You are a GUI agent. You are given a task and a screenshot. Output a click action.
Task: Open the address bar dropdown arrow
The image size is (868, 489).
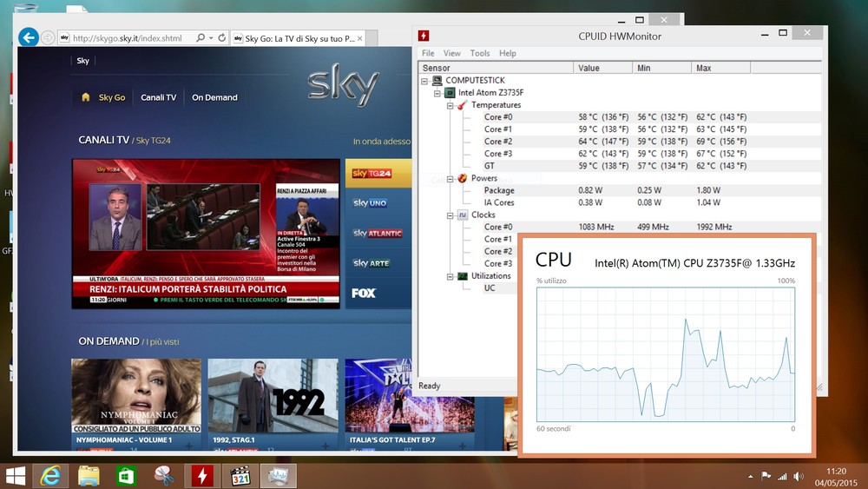coord(211,38)
